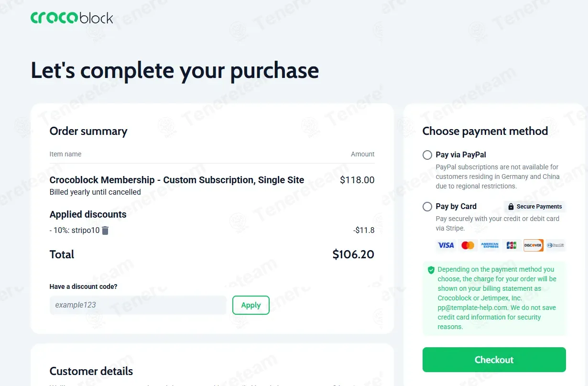Click the Pay by Card label
588x386 pixels.
[x=456, y=207]
